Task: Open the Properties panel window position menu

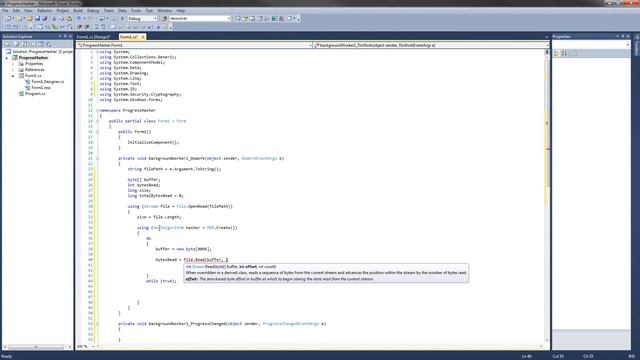Action: coord(618,36)
